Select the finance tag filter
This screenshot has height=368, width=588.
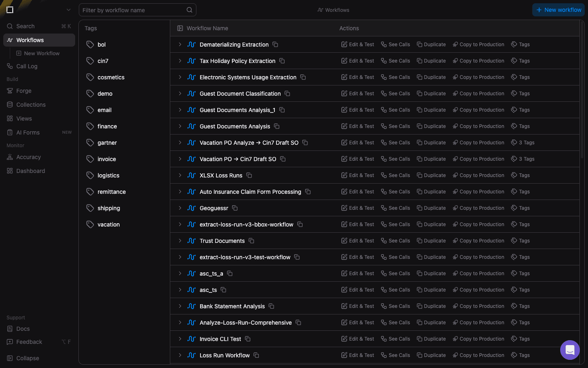[x=107, y=126]
